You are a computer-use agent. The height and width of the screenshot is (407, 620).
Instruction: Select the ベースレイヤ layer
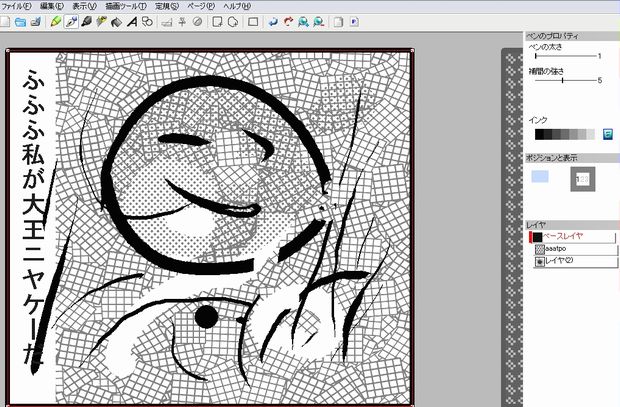(x=572, y=237)
